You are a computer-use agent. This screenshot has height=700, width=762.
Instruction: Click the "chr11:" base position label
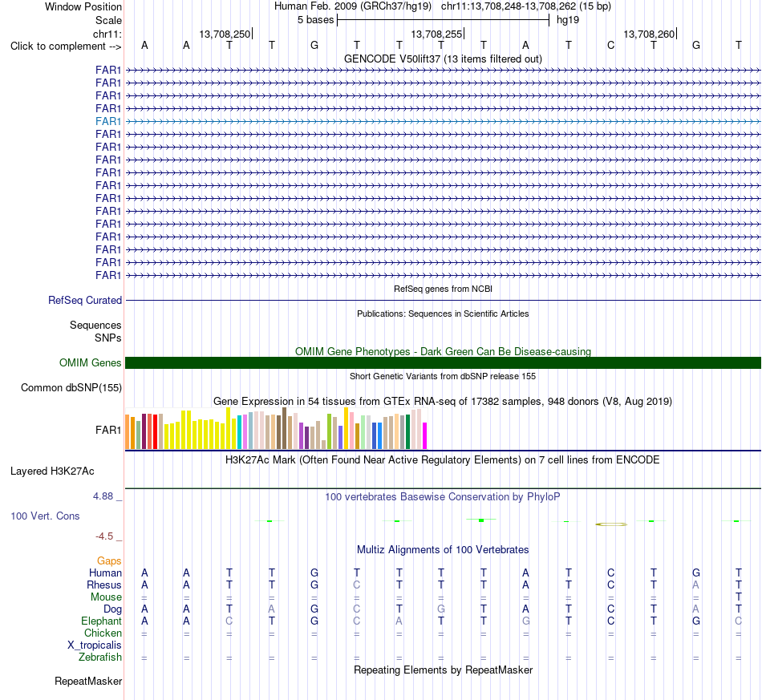pos(107,34)
